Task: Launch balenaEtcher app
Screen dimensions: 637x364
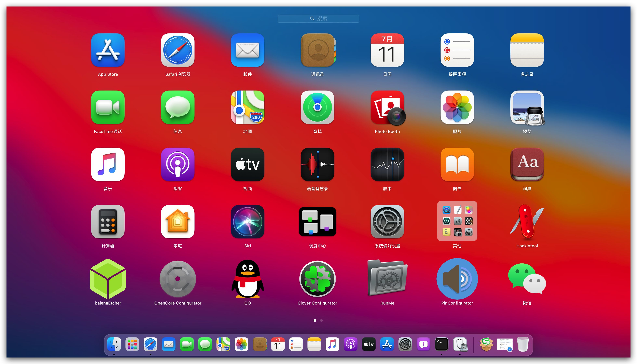Action: [x=108, y=279]
